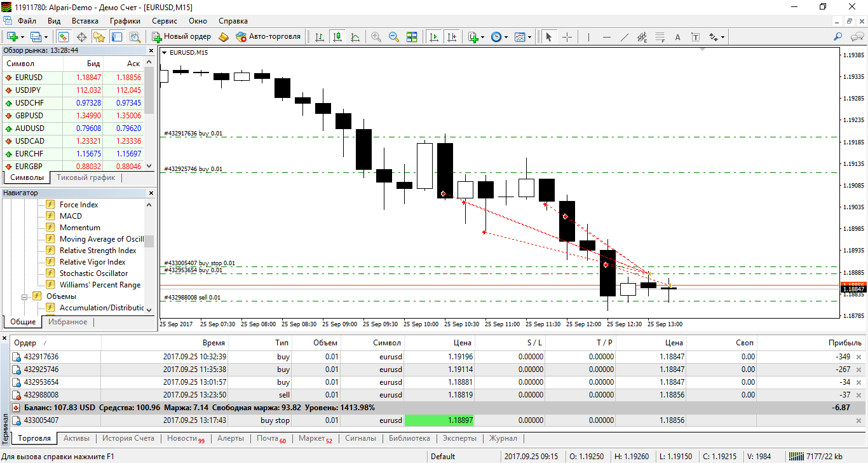
Task: Select MACD indicator in Navigator
Action: coord(71,216)
